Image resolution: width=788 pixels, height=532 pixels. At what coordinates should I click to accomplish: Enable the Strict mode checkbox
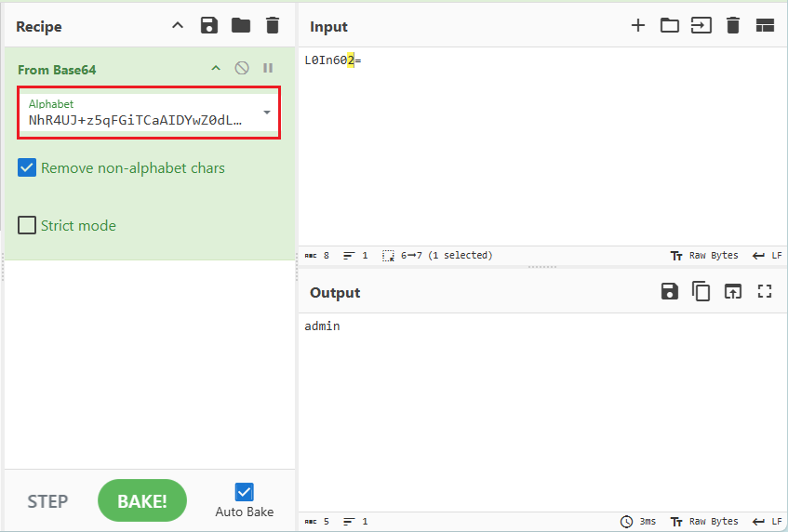(28, 225)
